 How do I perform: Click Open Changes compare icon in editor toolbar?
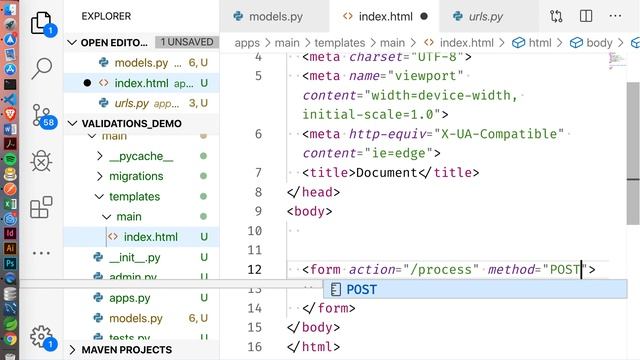click(x=556, y=16)
